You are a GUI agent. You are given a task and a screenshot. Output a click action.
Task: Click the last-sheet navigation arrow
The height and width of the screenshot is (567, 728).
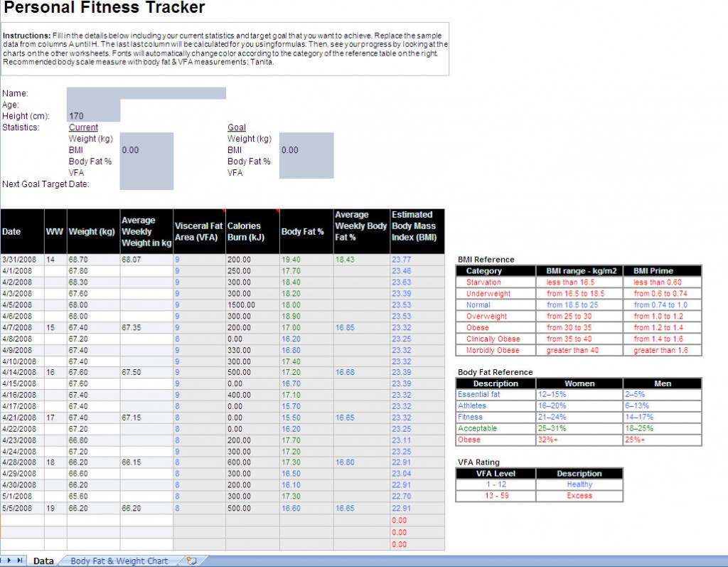click(x=19, y=561)
